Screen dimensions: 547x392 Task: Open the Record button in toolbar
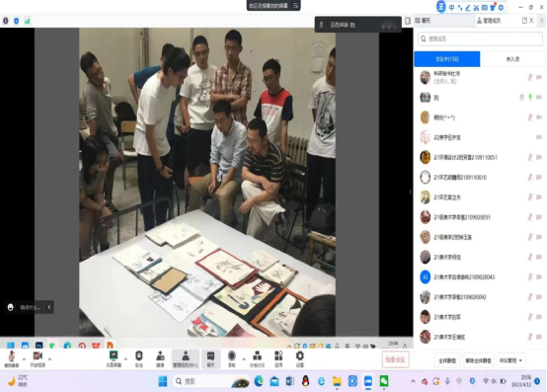click(232, 359)
